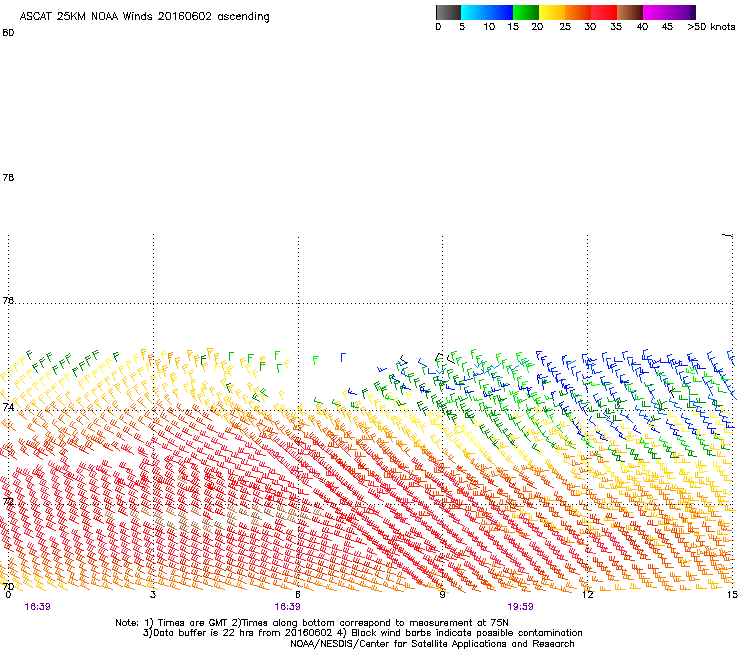
Task: Click the chart title 'ASCAT 25KM NOAA Winds 20160602 ascending'
Action: click(144, 17)
